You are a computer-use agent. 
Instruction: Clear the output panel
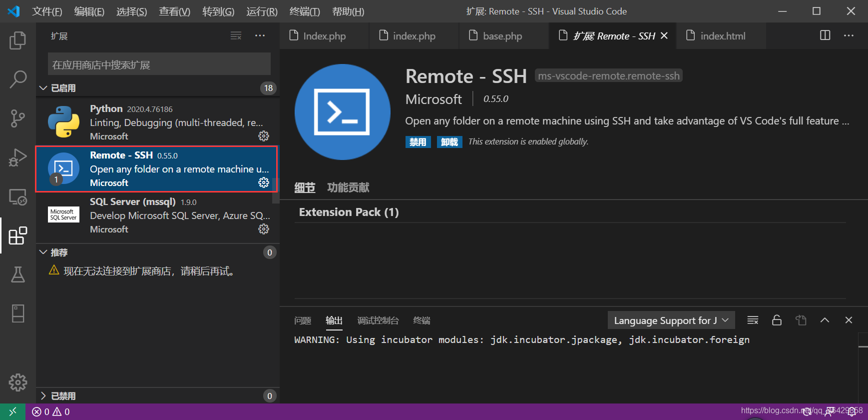point(753,320)
